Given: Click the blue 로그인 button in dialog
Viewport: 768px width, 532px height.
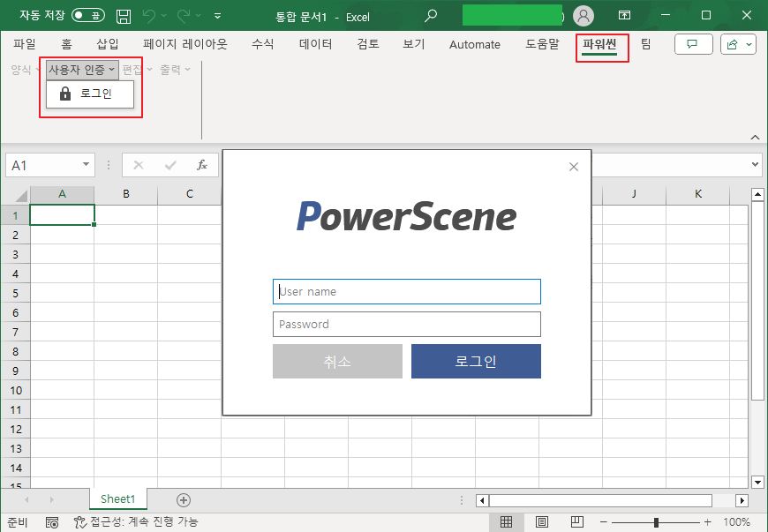Looking at the screenshot, I should click(476, 361).
